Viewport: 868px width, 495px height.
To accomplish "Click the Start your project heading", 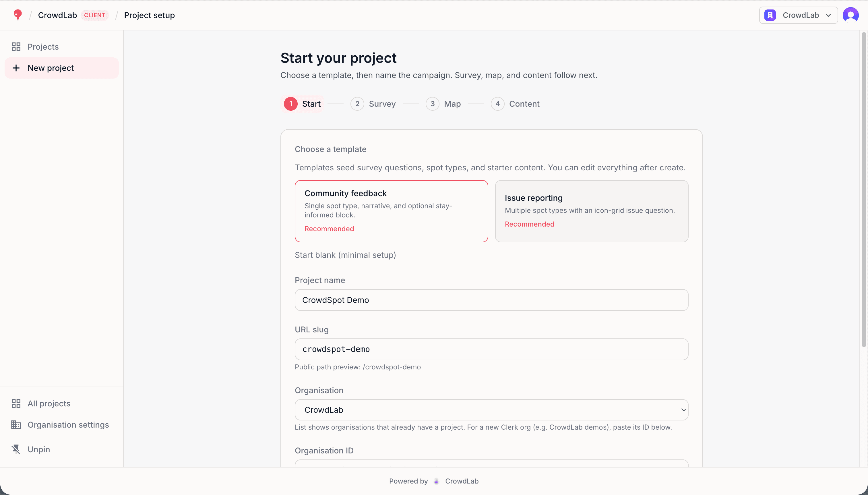I will 338,58.
